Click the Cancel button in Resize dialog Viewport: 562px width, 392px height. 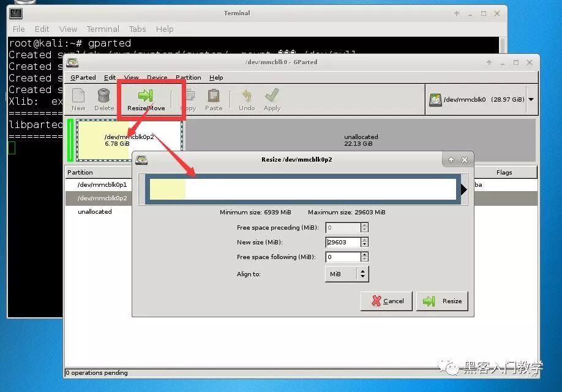386,301
